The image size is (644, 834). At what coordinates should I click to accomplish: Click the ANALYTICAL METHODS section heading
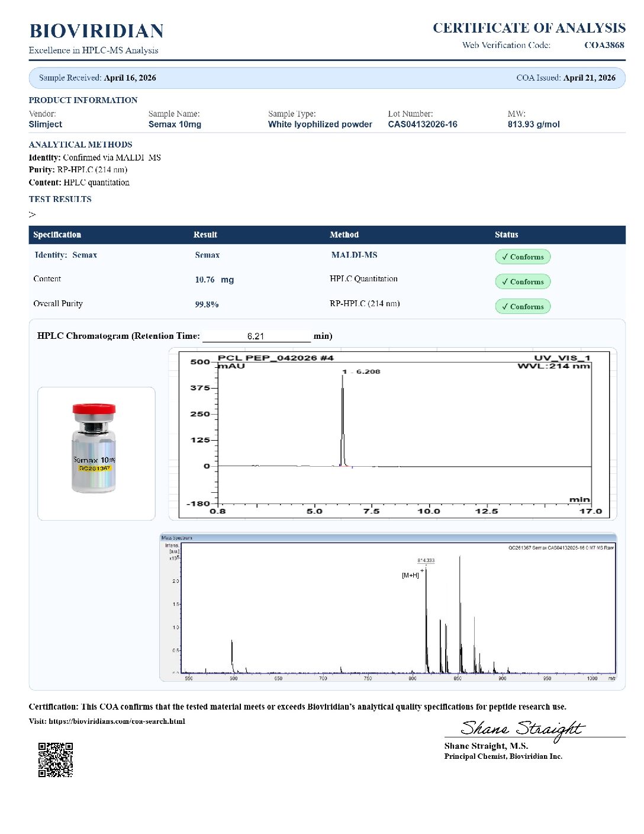click(x=80, y=145)
